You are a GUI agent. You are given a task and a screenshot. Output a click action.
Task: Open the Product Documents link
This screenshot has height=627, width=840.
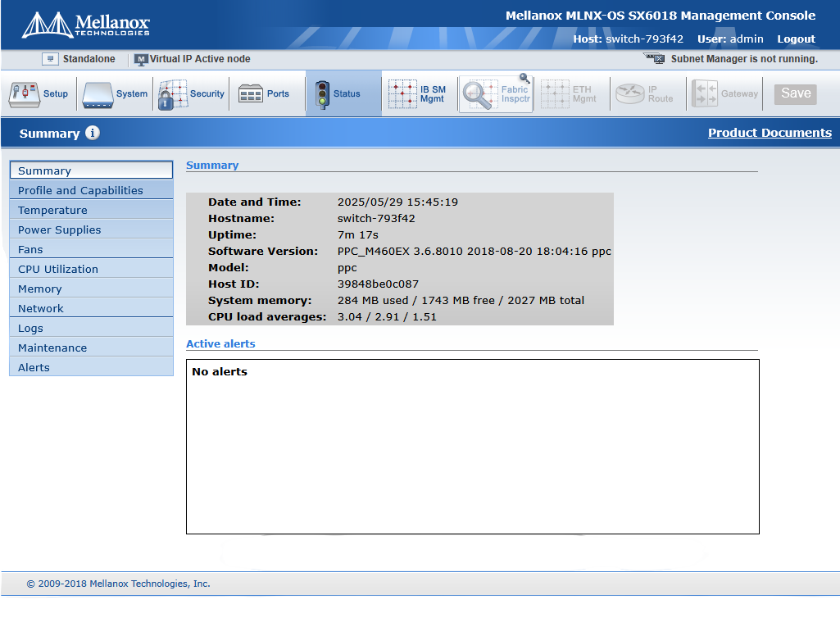click(x=770, y=133)
